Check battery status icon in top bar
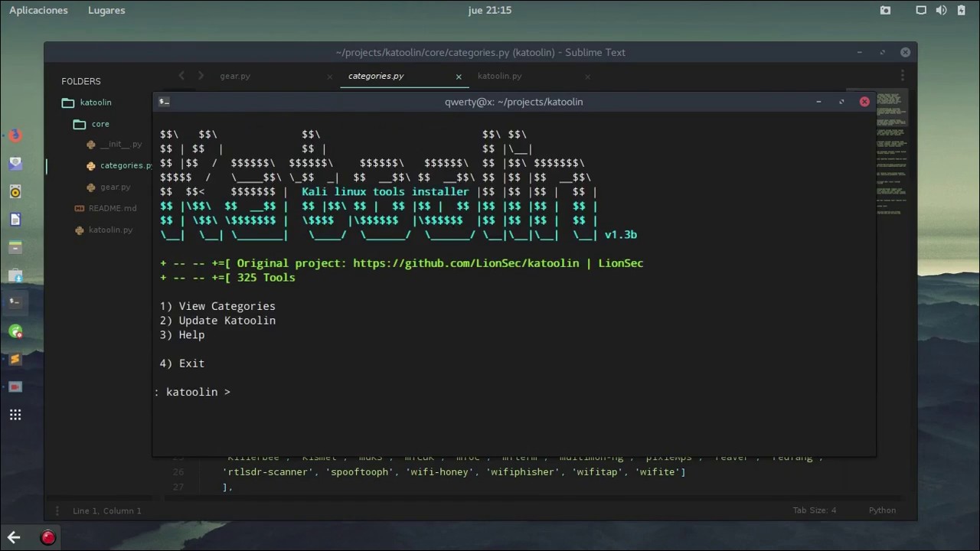Screen dimensions: 980x551 pos(960,10)
